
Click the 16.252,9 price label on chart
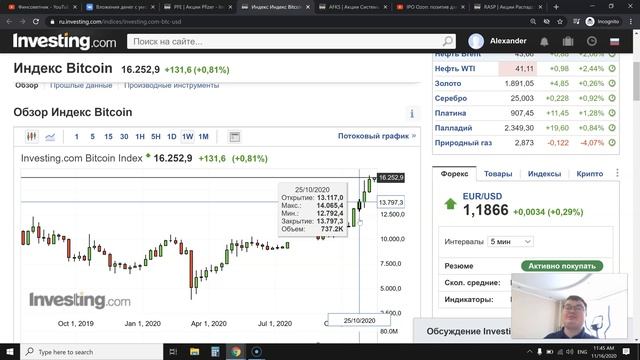click(391, 178)
